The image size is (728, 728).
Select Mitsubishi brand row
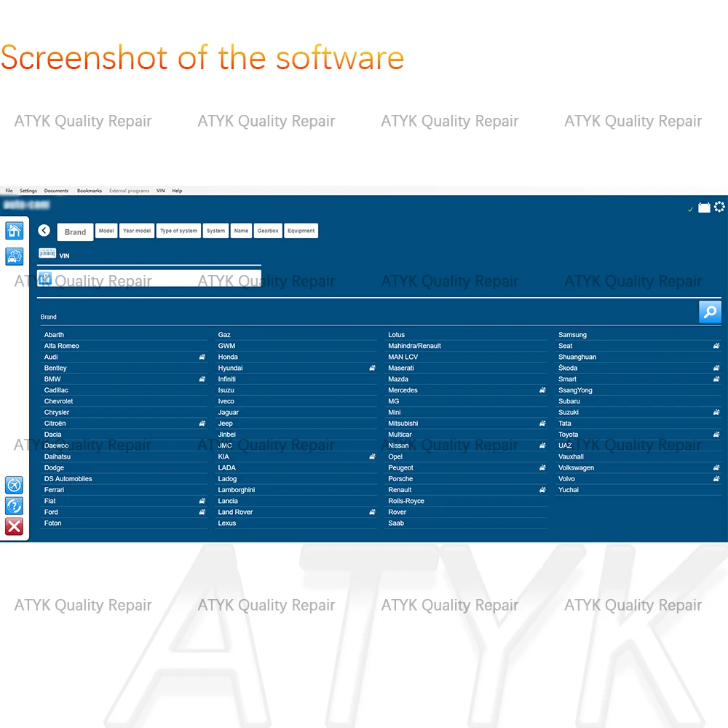click(x=466, y=424)
